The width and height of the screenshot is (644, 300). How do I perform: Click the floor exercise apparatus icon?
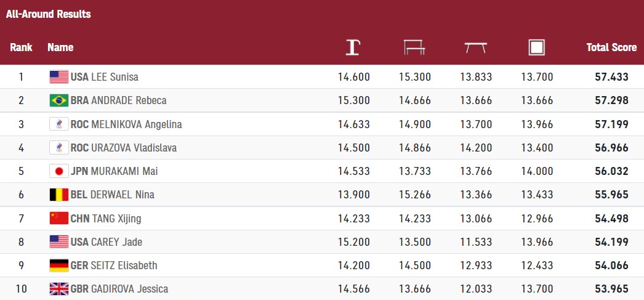point(537,47)
